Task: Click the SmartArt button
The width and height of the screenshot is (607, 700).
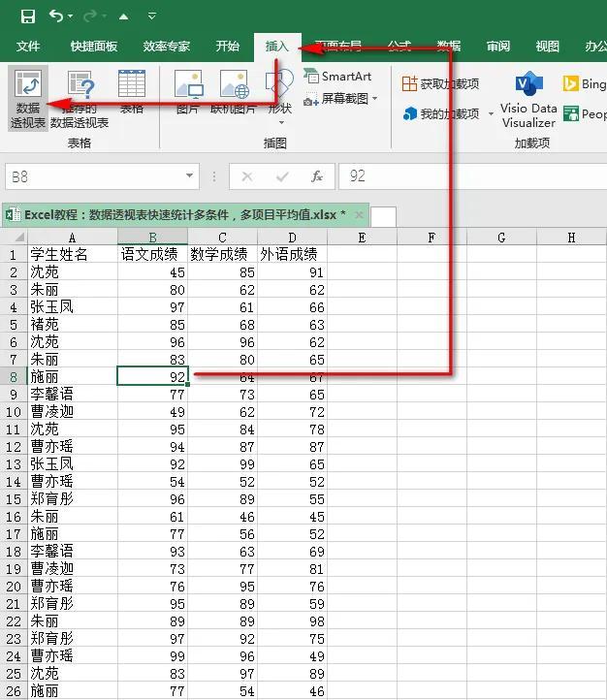Action: coord(337,77)
